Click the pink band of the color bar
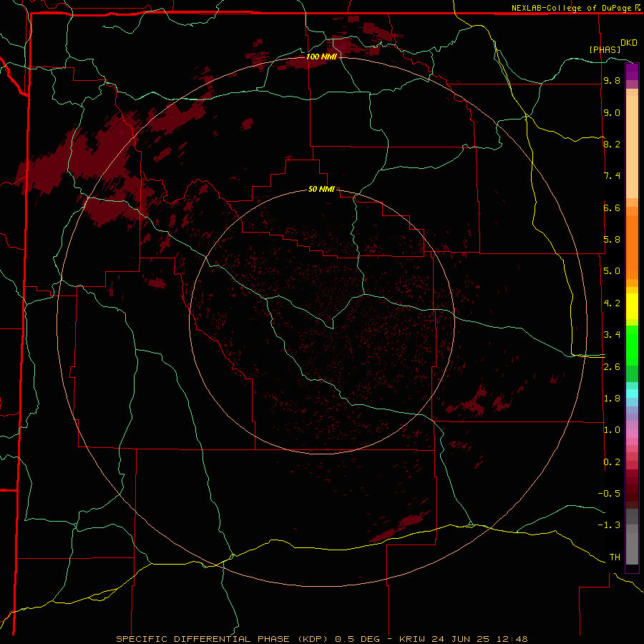The image size is (644, 644). coord(632,434)
